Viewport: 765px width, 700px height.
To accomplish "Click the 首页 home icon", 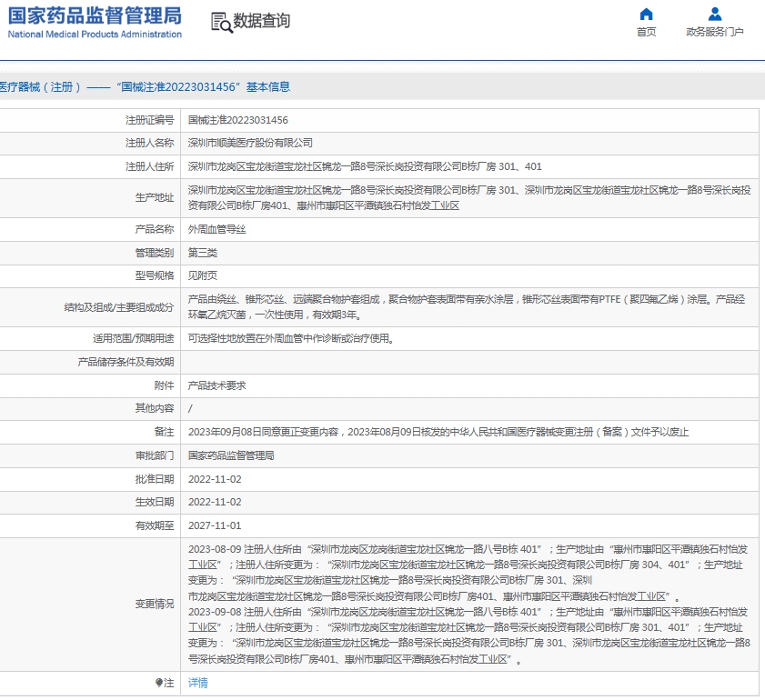I will tap(646, 14).
